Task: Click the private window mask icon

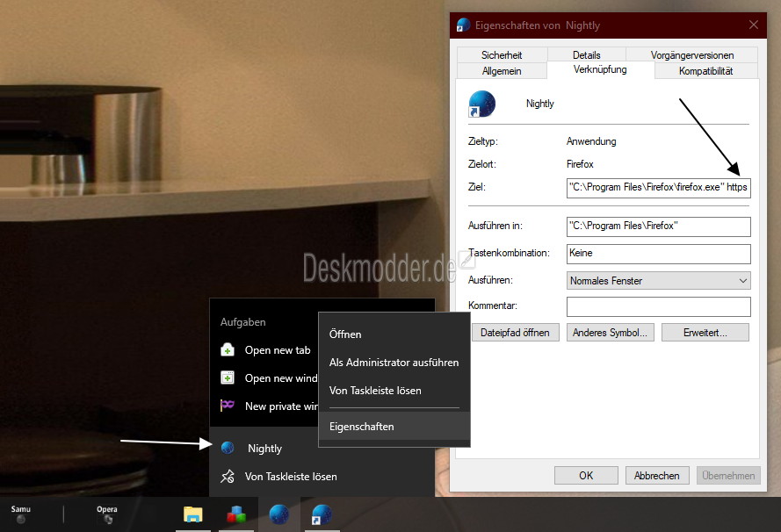Action: (x=228, y=405)
